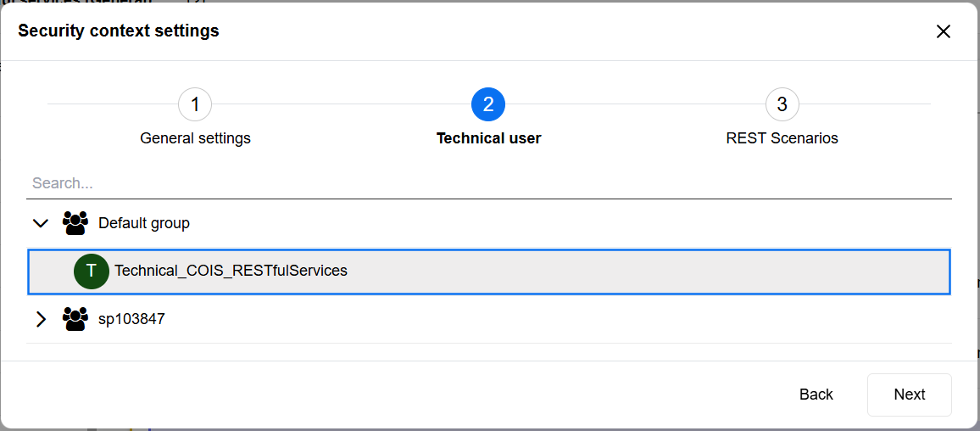Click empty space in the sp103847 row

coord(551,319)
